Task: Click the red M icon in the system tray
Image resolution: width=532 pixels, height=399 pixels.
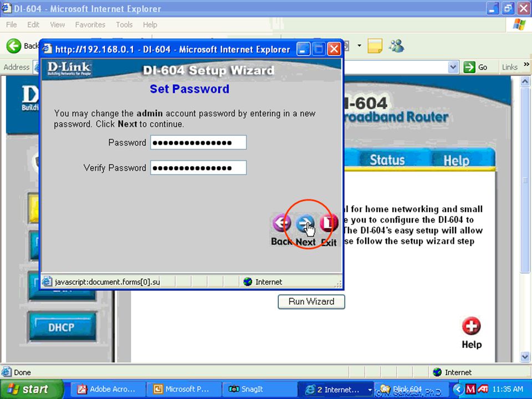Action: pos(470,389)
